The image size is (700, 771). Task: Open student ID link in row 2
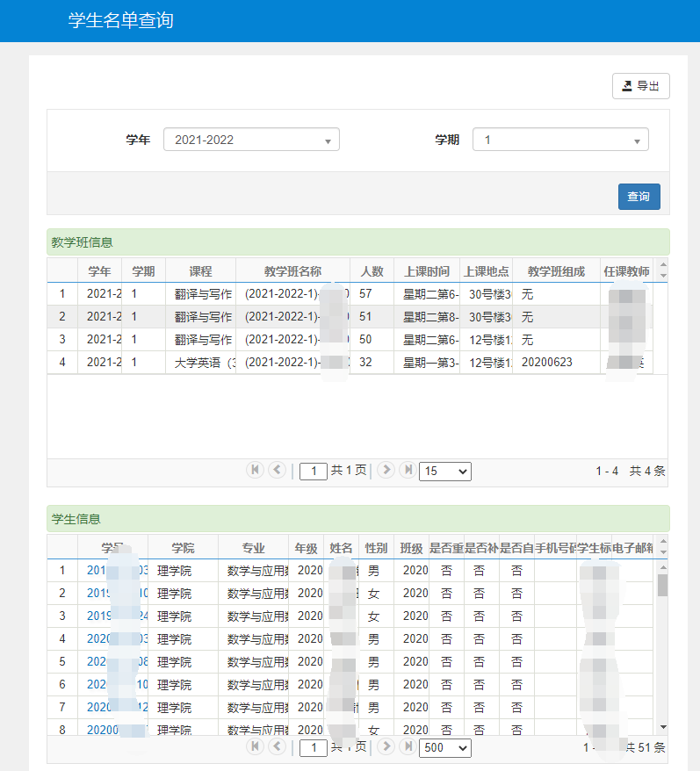(117, 593)
